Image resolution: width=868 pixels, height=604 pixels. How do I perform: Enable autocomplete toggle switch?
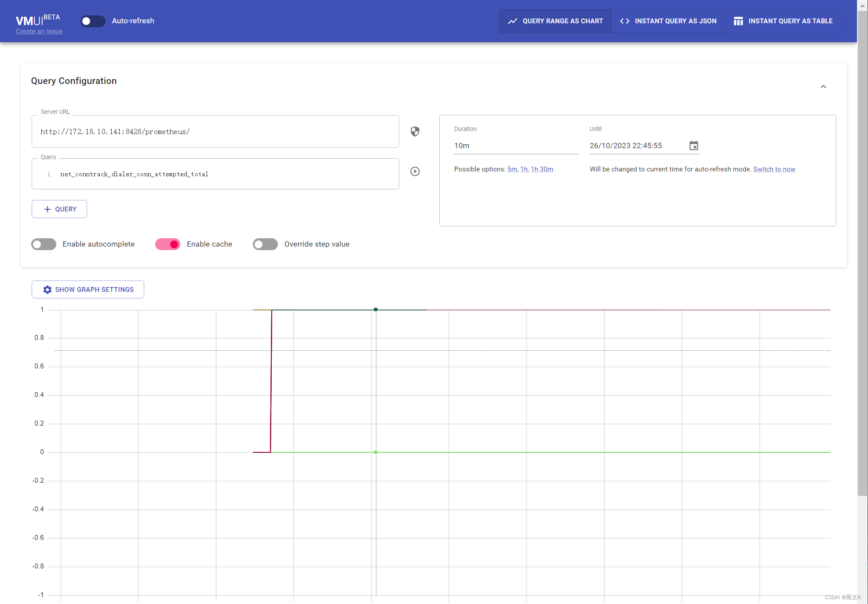pos(44,244)
